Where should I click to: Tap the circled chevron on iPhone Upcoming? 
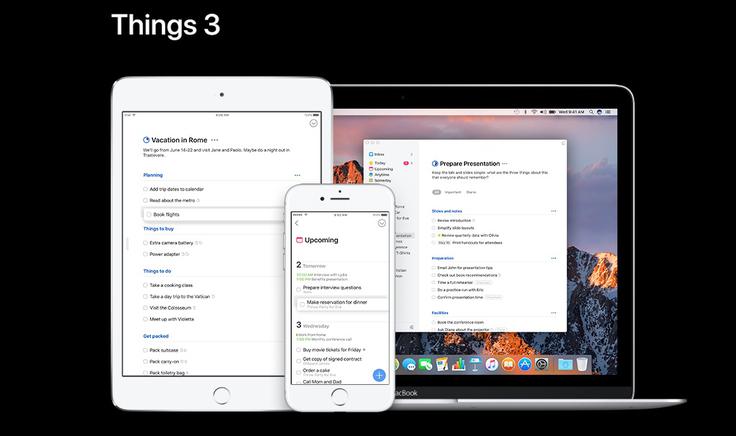pos(382,223)
